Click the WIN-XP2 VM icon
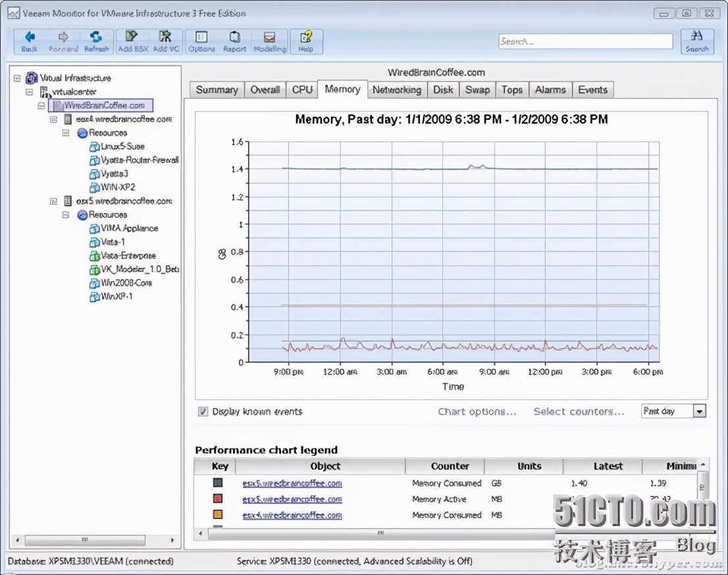This screenshot has height=575, width=728. pyautogui.click(x=94, y=187)
